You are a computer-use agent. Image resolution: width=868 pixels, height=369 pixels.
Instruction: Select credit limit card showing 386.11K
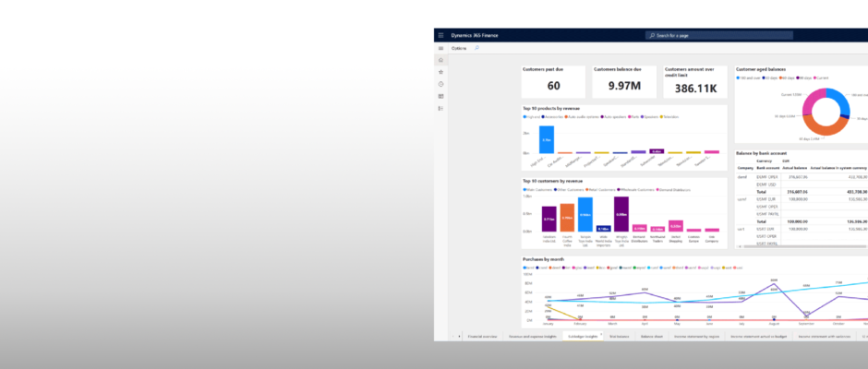coord(695,82)
